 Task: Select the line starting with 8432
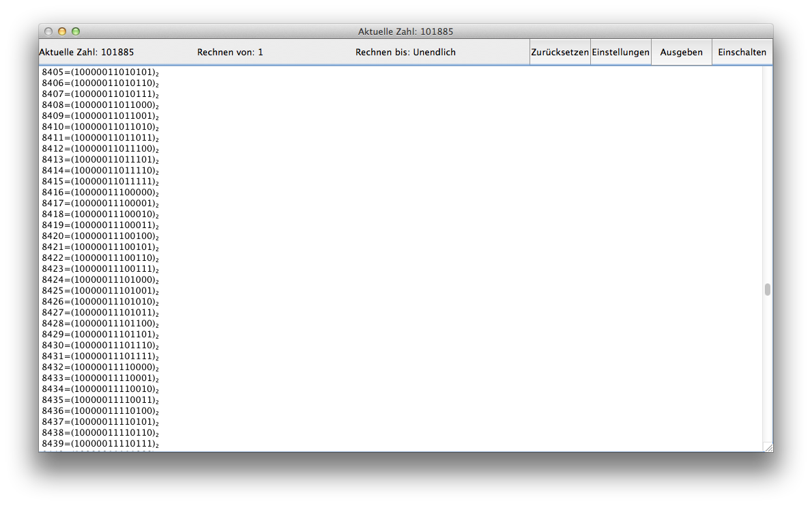pos(100,367)
